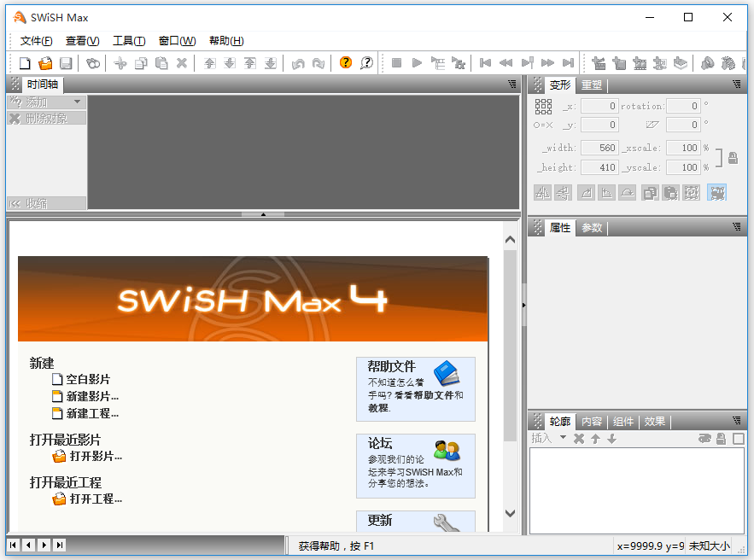Open the Transform panel options menu

point(737,85)
